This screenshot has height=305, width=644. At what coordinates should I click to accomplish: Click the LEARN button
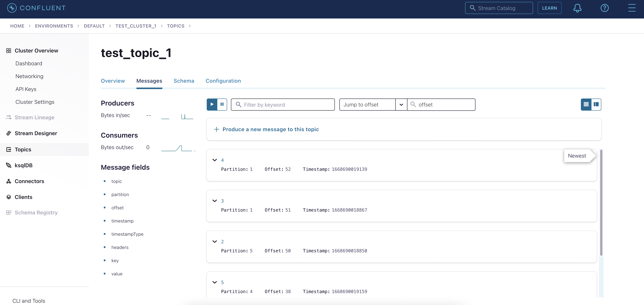(x=549, y=8)
